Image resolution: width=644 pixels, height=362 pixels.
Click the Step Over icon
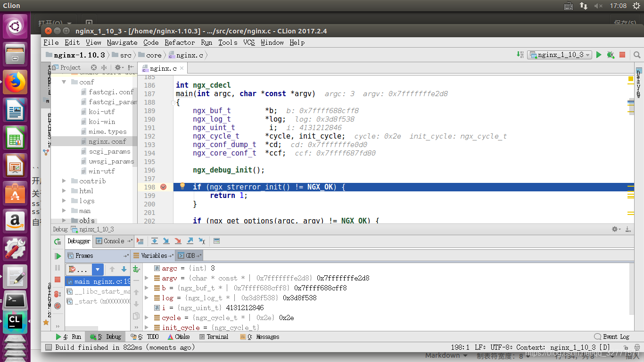tap(154, 241)
